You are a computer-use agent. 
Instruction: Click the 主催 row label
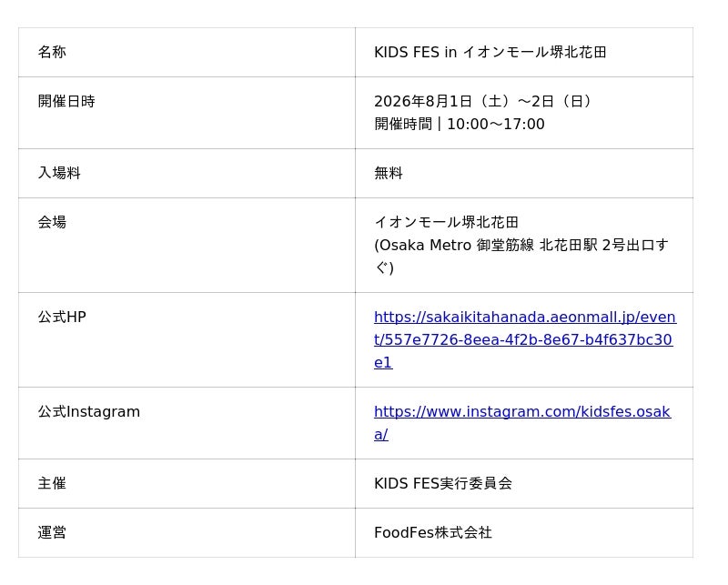click(x=52, y=483)
